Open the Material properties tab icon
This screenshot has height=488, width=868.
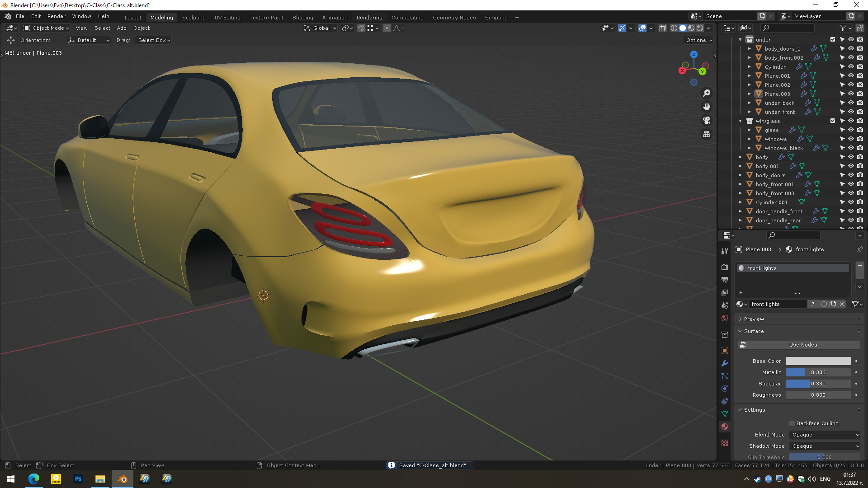pyautogui.click(x=725, y=427)
